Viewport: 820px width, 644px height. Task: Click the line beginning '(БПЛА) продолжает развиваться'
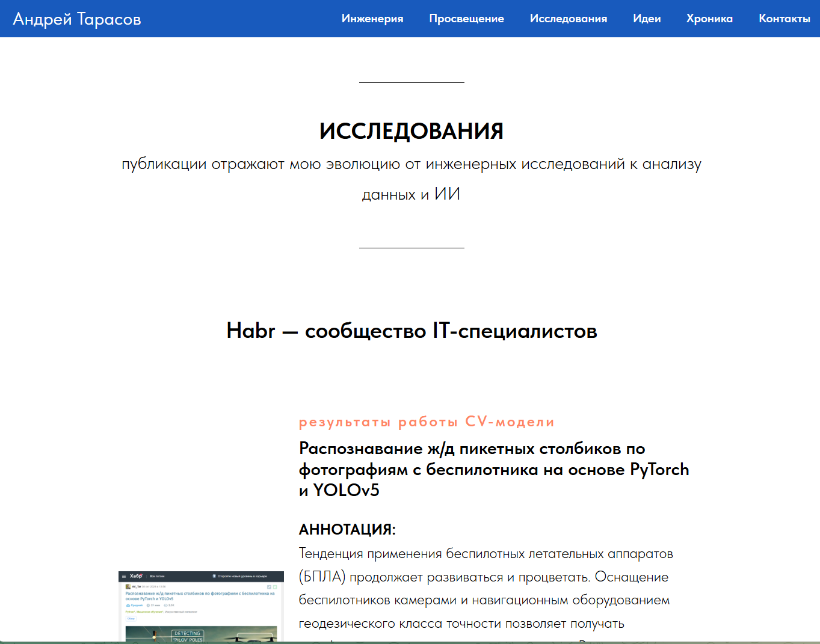484,577
